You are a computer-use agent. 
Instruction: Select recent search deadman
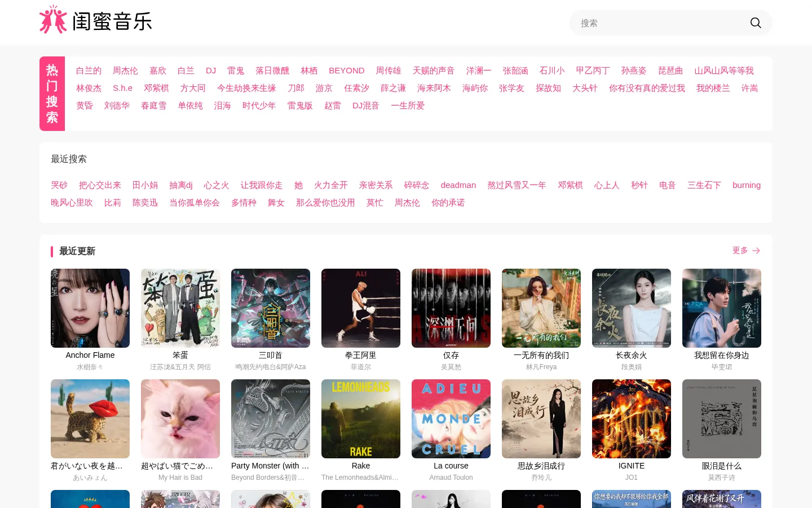tap(458, 185)
